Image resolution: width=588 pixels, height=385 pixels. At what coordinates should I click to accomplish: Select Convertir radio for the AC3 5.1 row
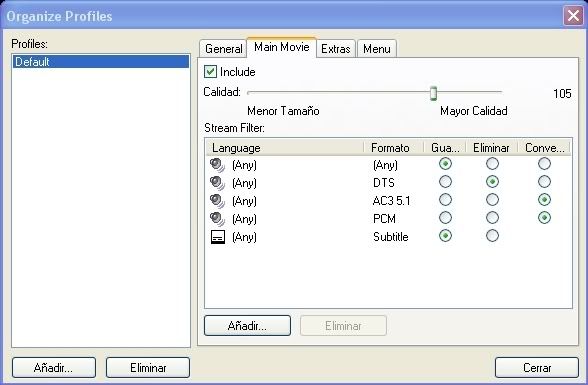pyautogui.click(x=544, y=200)
